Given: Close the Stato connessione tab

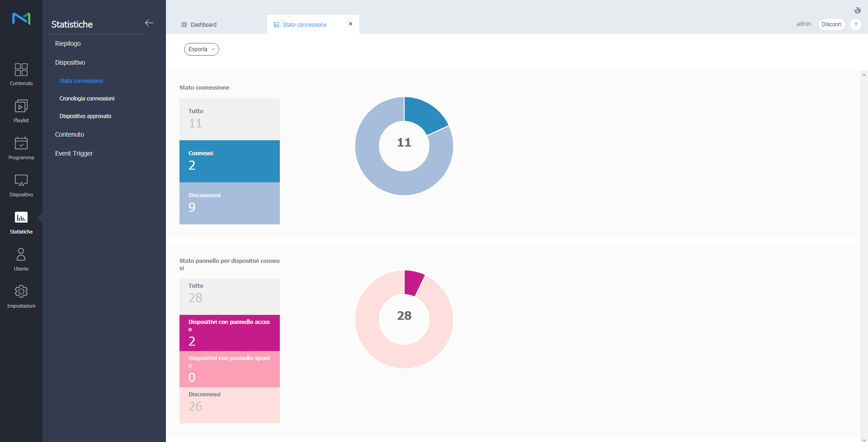Looking at the screenshot, I should click(350, 24).
